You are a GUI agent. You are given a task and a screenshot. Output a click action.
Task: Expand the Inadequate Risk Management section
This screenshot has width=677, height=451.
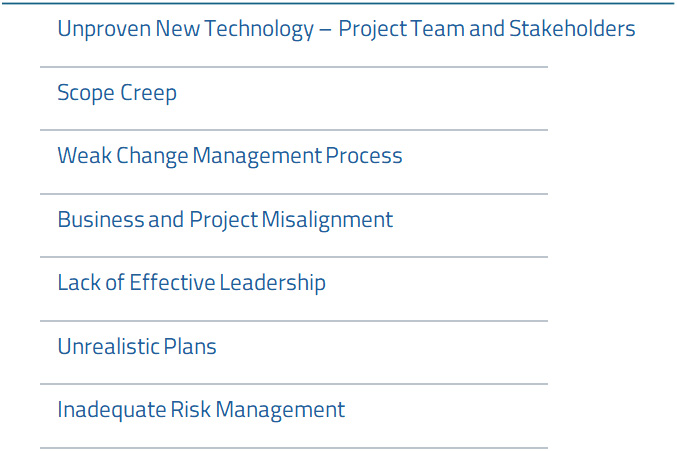(294, 416)
